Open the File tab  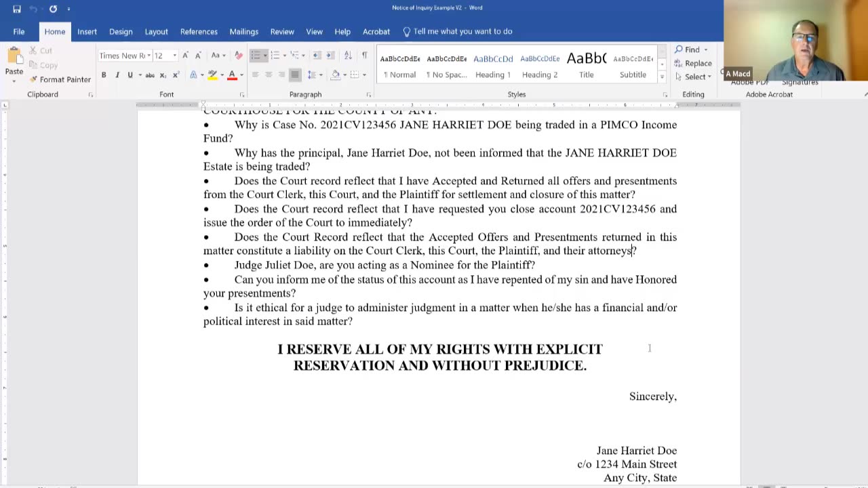(19, 31)
